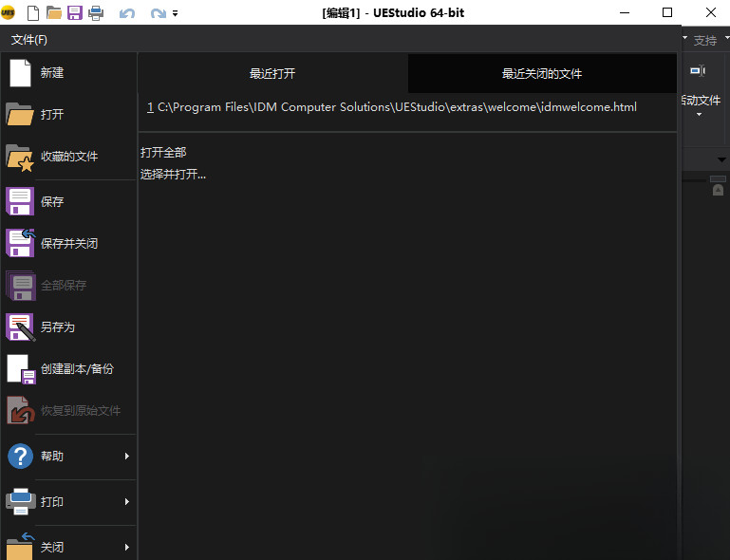
Task: Click the 关闭 folder icon
Action: pyautogui.click(x=21, y=546)
